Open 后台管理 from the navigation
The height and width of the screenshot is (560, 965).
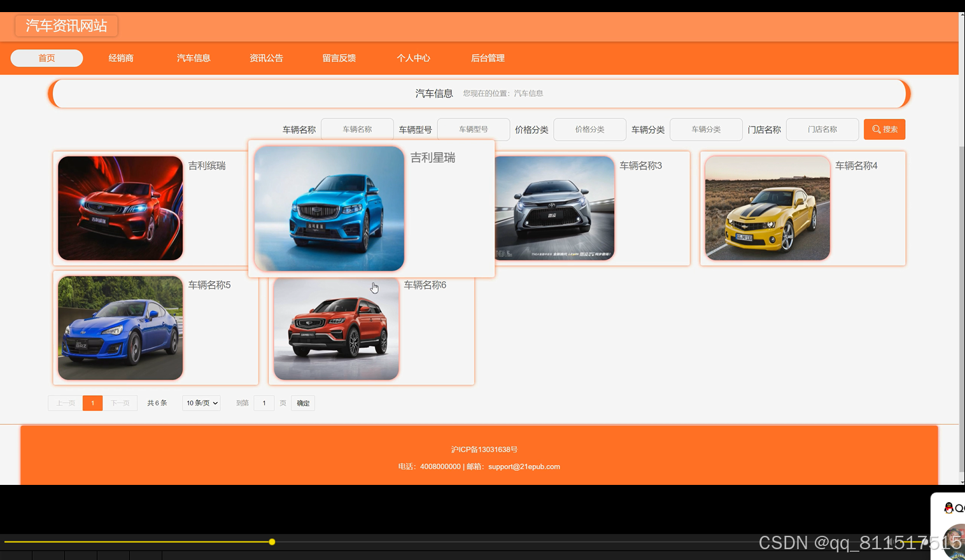pyautogui.click(x=488, y=58)
